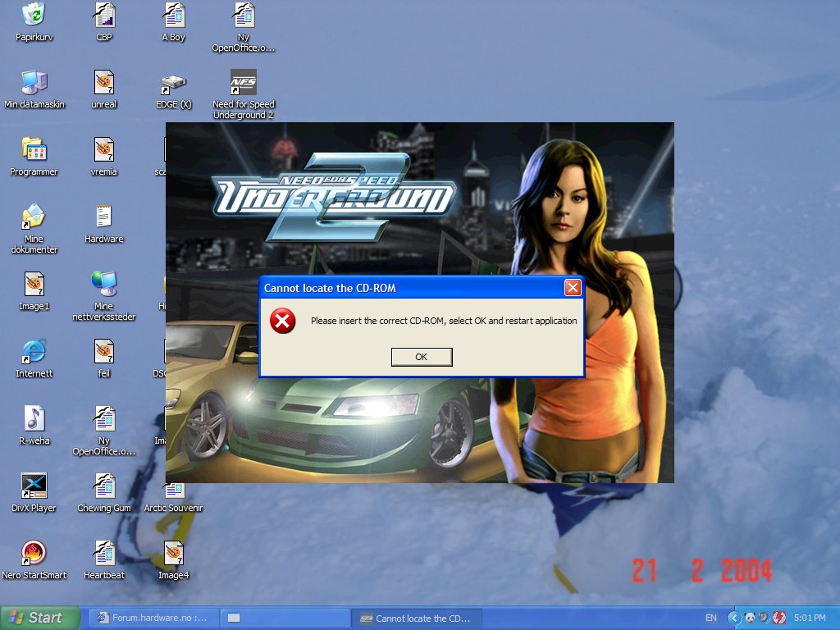Screen dimensions: 840x630
Task: Close the Cannot locate the CD-ROM dialog
Action: tap(573, 288)
